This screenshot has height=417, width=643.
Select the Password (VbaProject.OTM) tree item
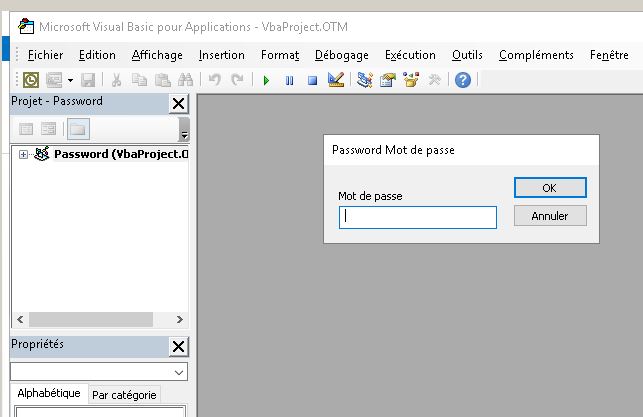pos(121,154)
